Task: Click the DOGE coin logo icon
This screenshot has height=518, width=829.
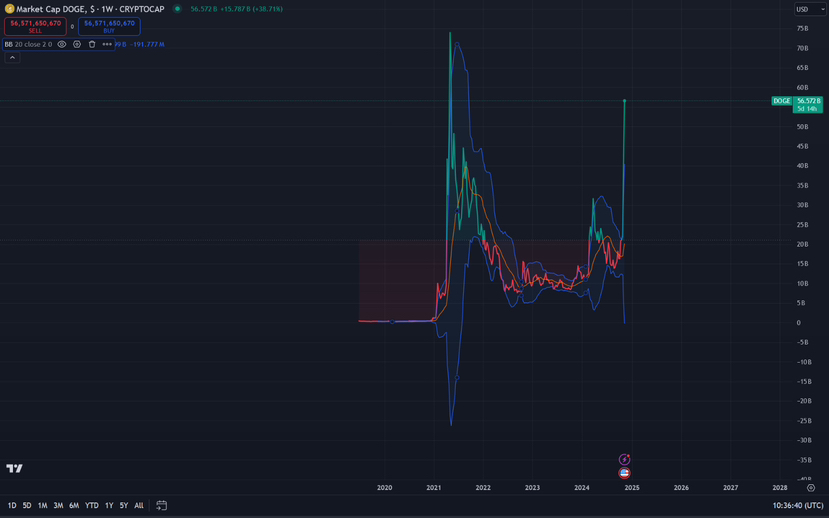Action: coord(9,9)
